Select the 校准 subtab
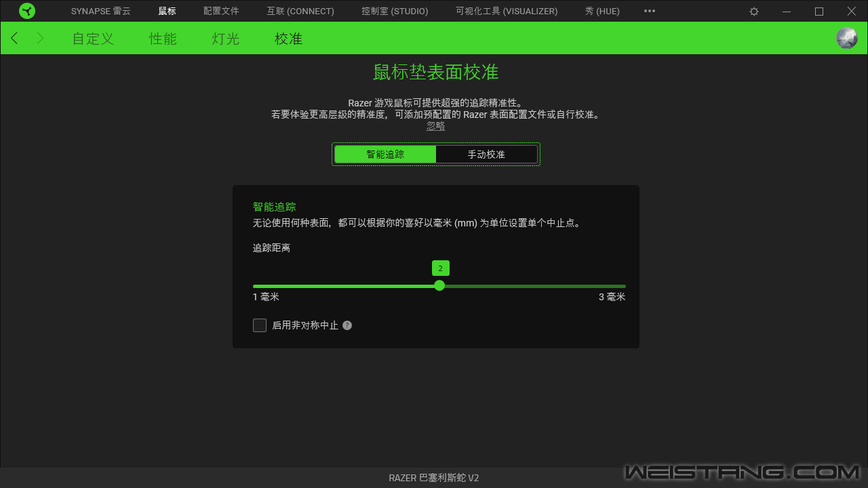Viewport: 868px width, 488px height. point(288,39)
